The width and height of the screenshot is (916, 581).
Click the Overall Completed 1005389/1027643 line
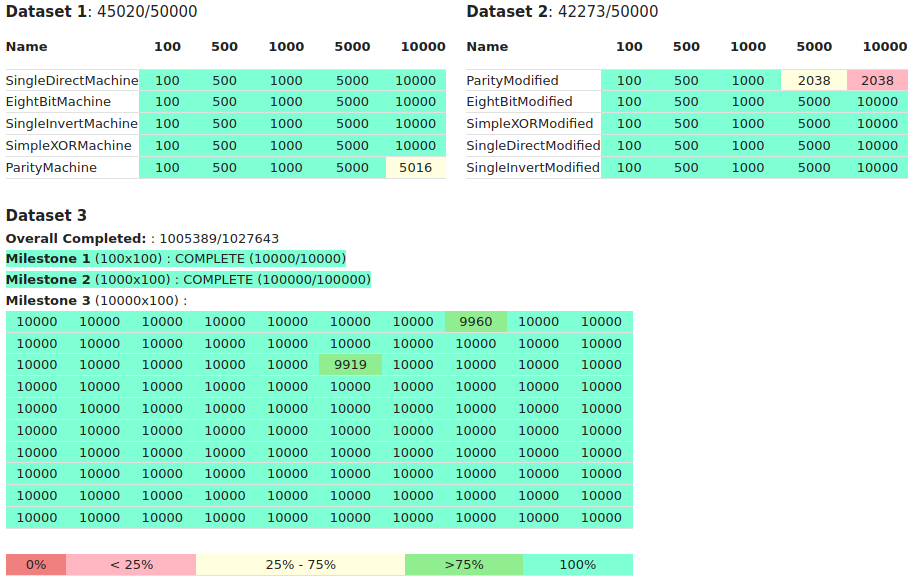[x=143, y=239]
